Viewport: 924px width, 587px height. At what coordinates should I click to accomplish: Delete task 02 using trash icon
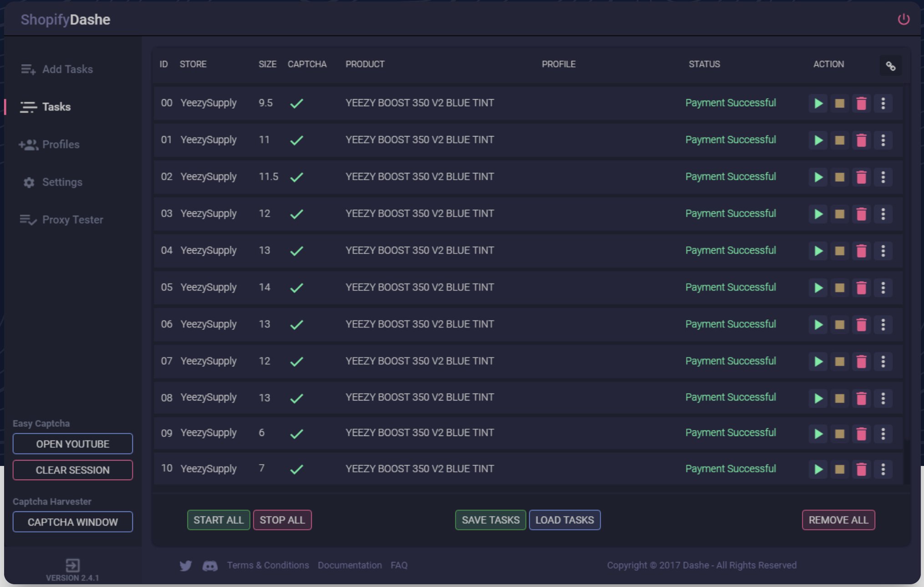pyautogui.click(x=861, y=177)
